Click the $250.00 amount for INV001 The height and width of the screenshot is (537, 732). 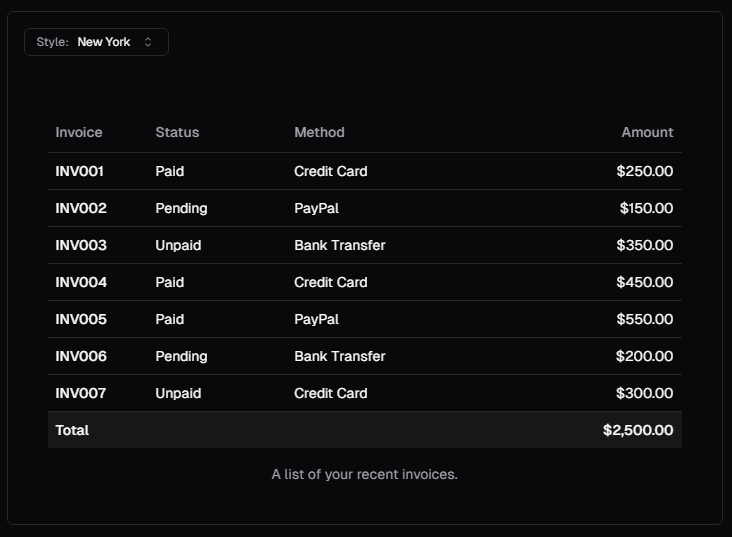tap(645, 171)
